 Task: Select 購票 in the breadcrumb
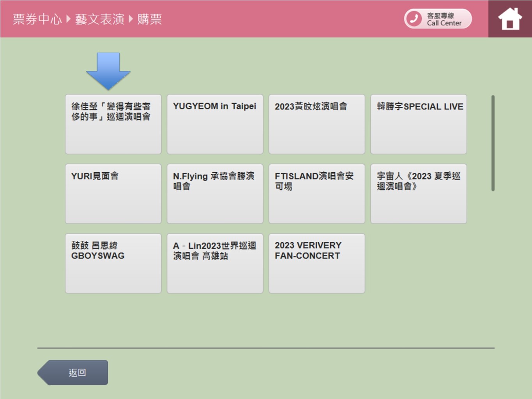coord(149,19)
